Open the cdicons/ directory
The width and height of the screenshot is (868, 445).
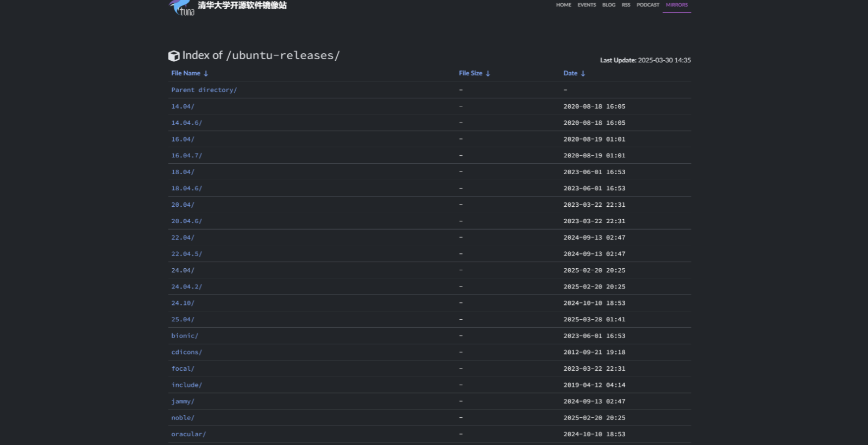tap(187, 352)
